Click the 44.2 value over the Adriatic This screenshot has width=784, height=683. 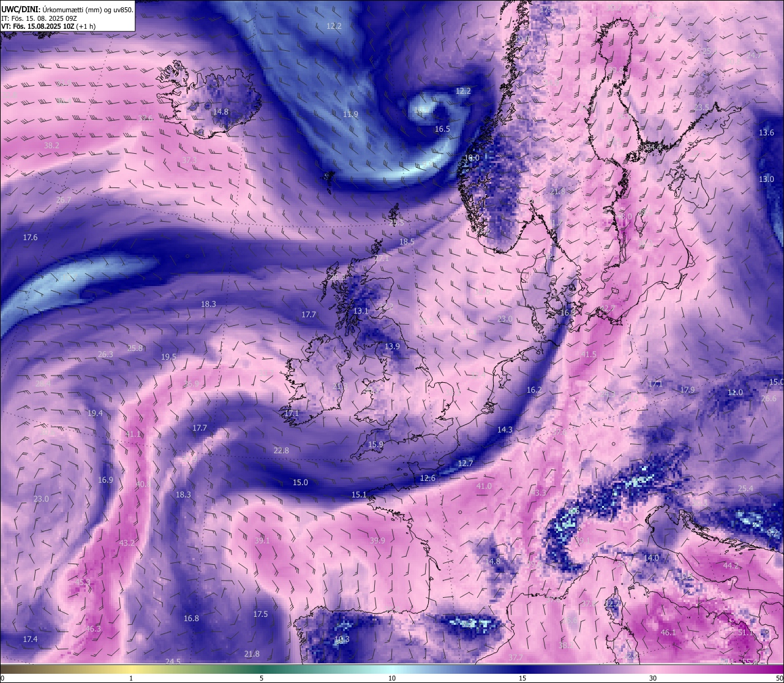pyautogui.click(x=731, y=565)
